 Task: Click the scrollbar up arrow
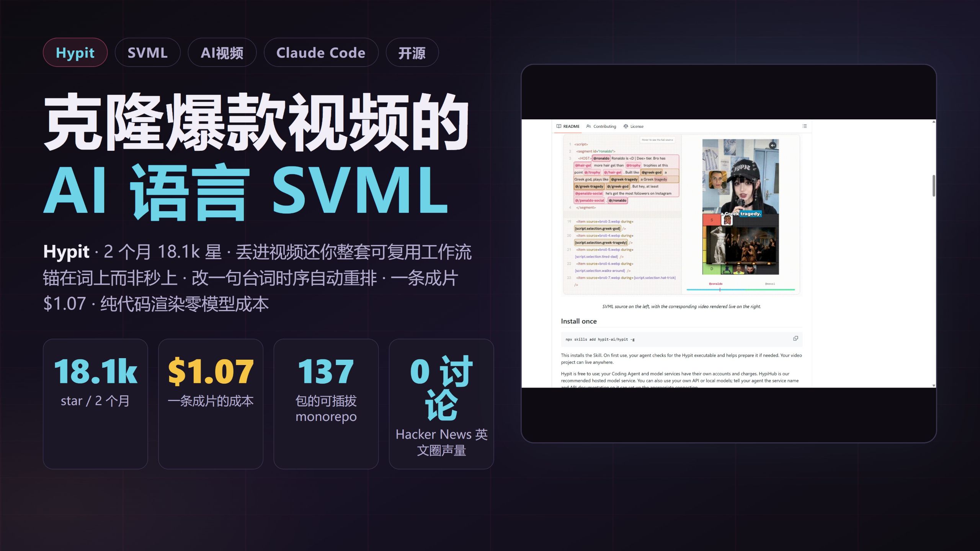point(934,122)
